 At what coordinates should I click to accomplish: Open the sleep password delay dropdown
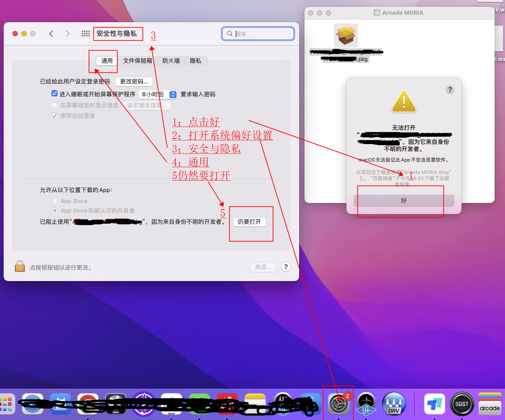click(x=157, y=94)
